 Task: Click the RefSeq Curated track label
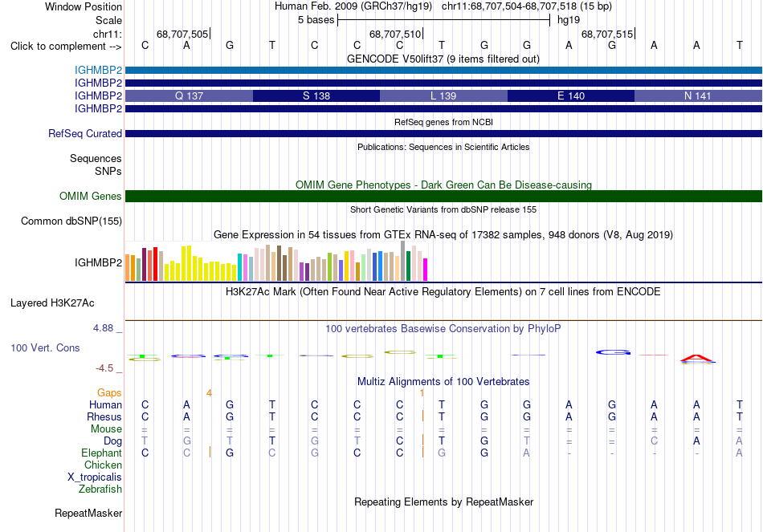85,133
